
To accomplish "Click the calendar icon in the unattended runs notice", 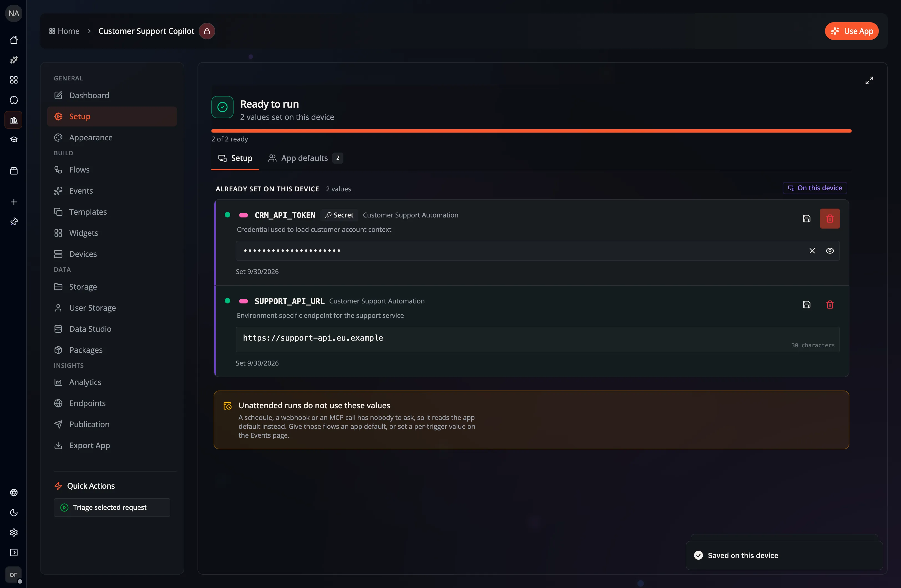I will tap(227, 405).
